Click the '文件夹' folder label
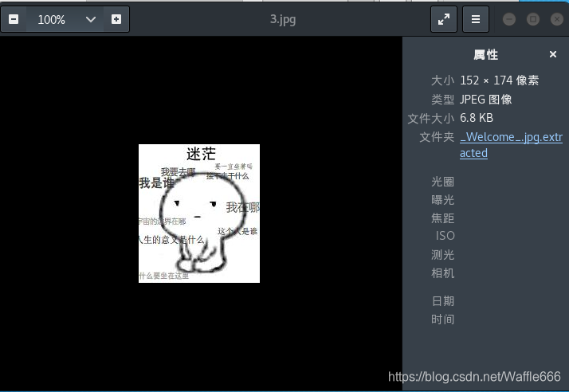Image resolution: width=569 pixels, height=392 pixels. pyautogui.click(x=437, y=137)
